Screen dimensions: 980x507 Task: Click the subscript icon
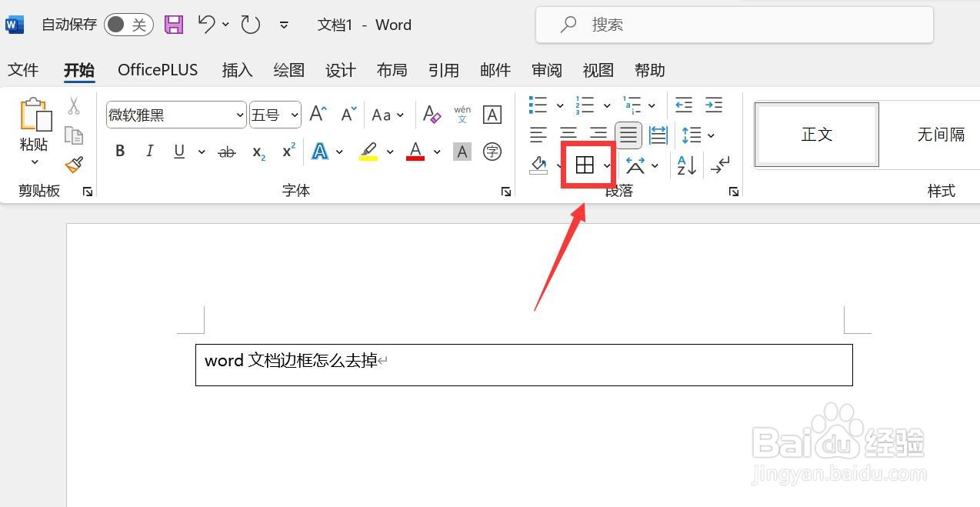point(256,152)
